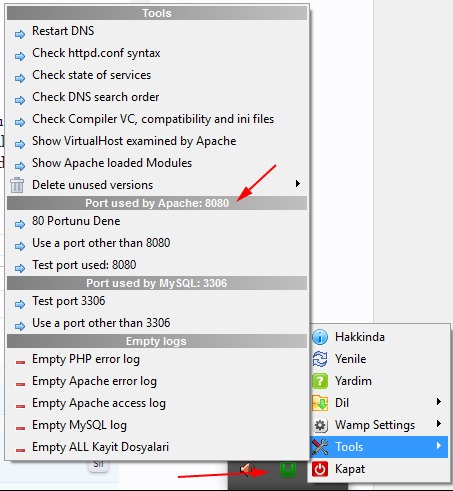Select Check Compiler VC, compatibility and ini files
Screen dimensions: 453x491
point(157,119)
